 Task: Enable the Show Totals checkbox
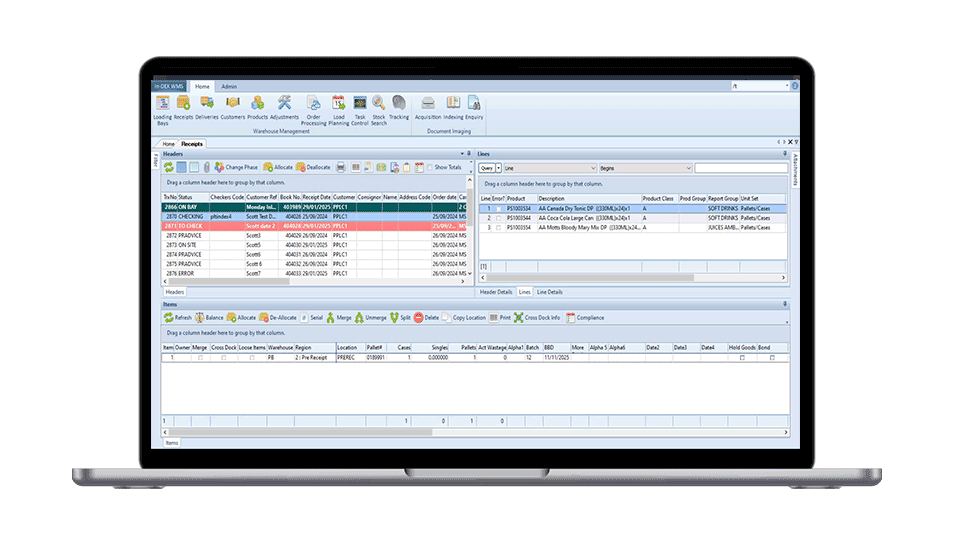click(430, 167)
